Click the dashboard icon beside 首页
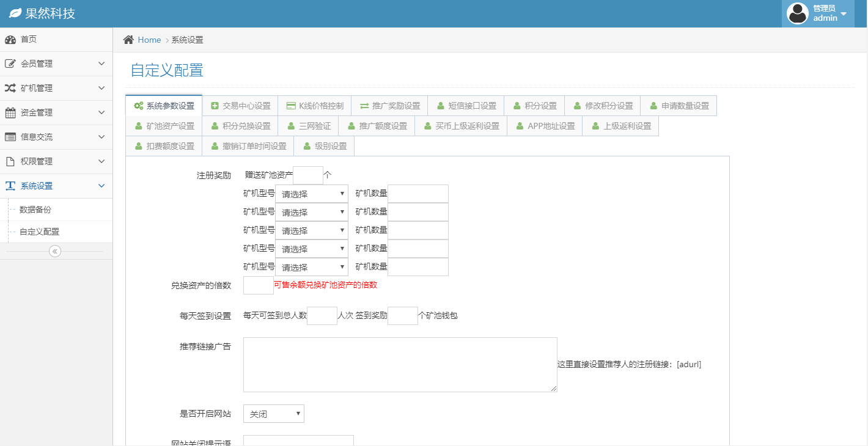This screenshot has height=446, width=868. tap(10, 40)
